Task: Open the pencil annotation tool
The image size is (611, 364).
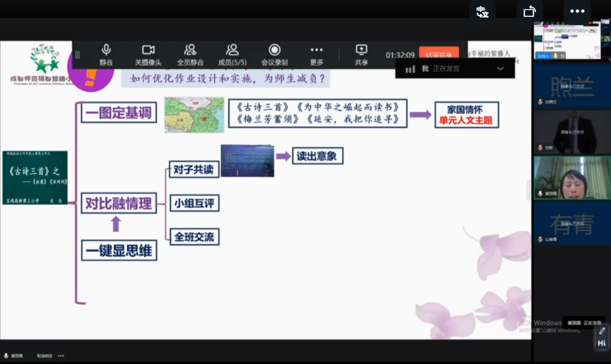Action: (602, 331)
